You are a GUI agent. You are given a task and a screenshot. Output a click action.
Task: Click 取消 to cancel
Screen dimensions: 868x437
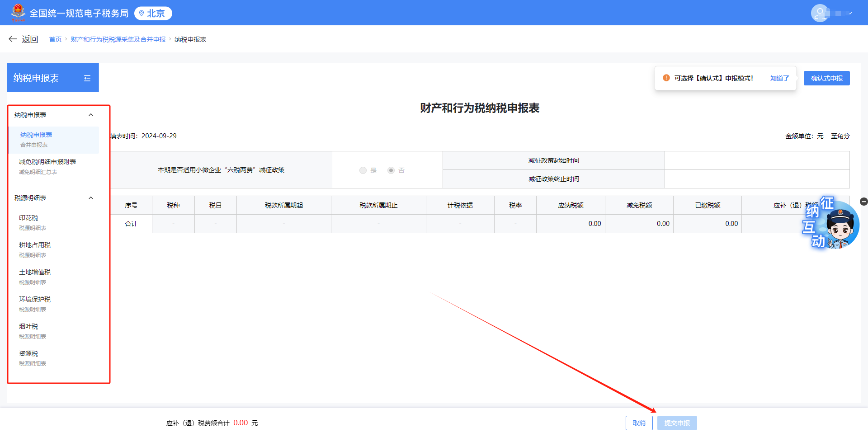pos(639,423)
